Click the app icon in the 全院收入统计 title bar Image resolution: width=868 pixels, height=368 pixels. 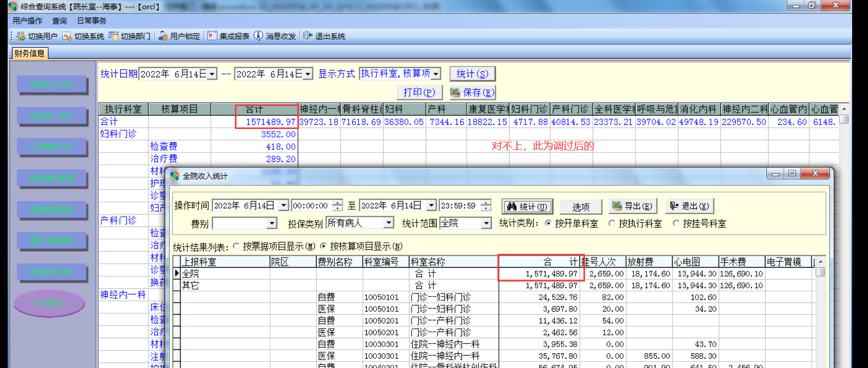point(175,176)
